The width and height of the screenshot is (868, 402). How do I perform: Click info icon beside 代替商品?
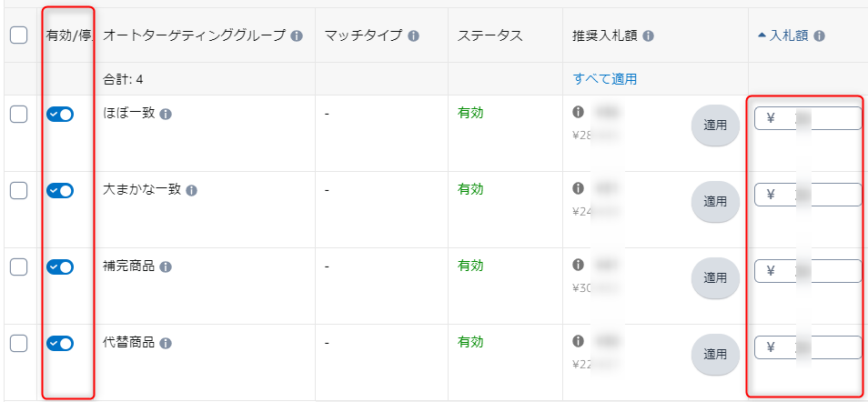coord(167,344)
